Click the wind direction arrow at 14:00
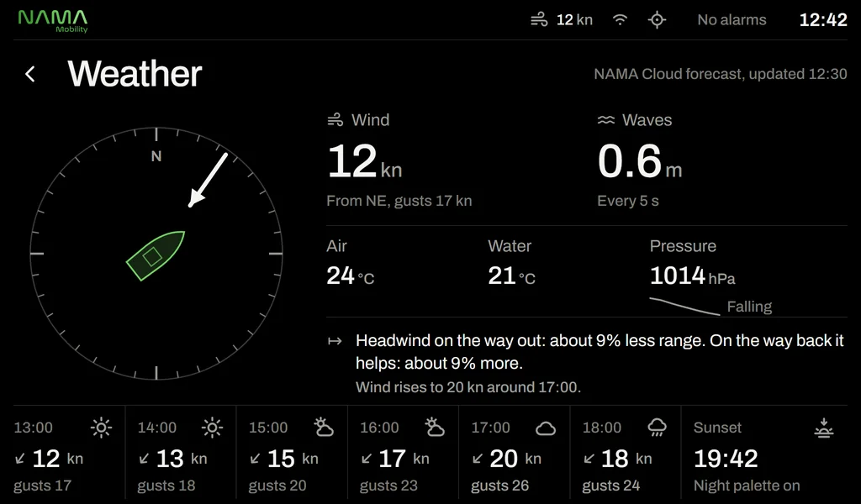The height and width of the screenshot is (504, 861). [x=144, y=459]
